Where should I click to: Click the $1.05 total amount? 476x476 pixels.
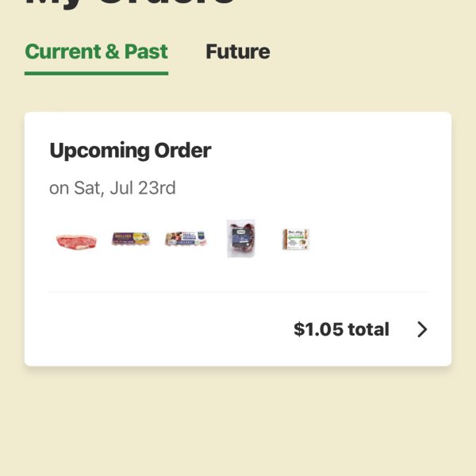pyautogui.click(x=341, y=329)
